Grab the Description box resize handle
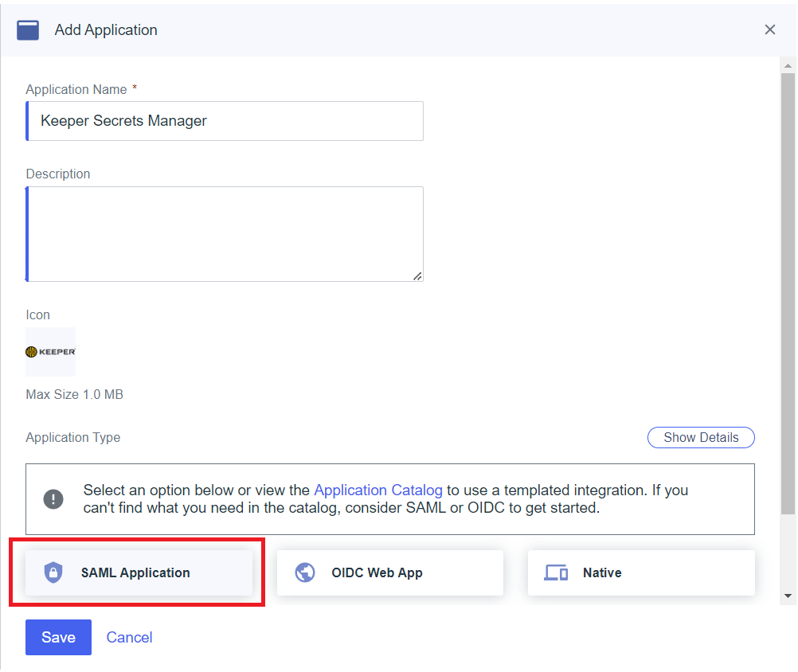 pyautogui.click(x=417, y=275)
